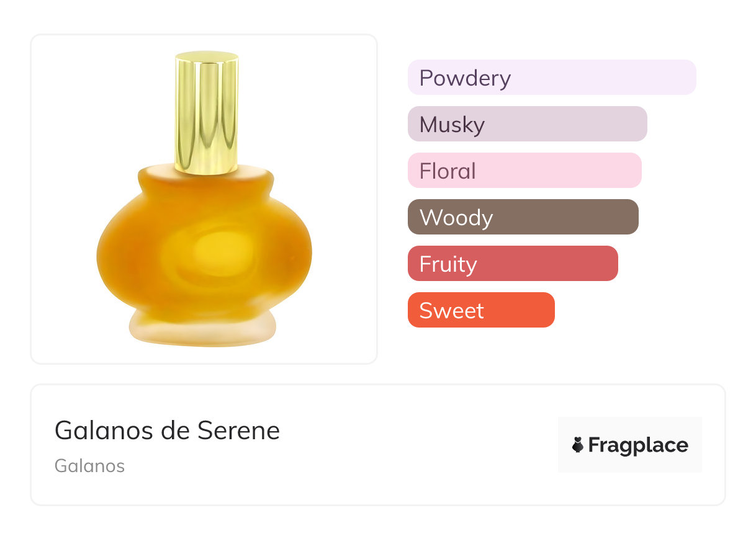Viewport: 756px width, 536px height.
Task: Pick the brown Woody accord bar
Action: (523, 217)
